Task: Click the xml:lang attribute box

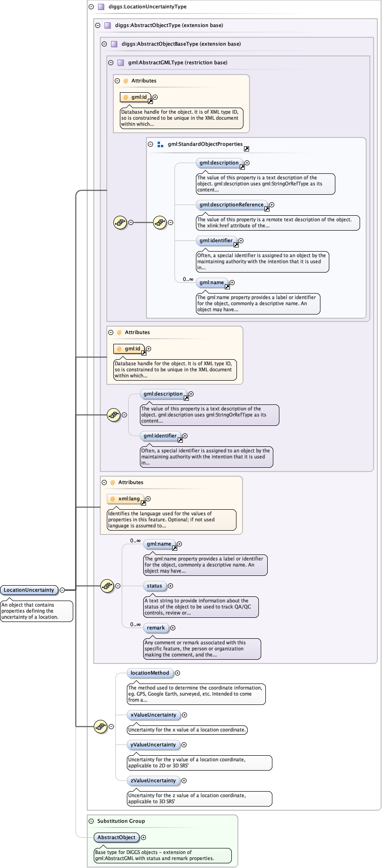Action: (x=125, y=499)
